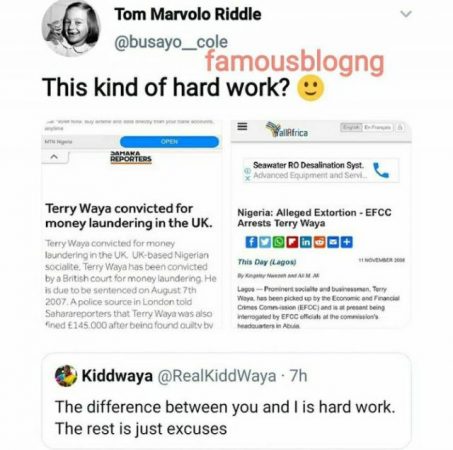Screen dimensions: 453x450
Task: Share article via Twitter icon
Action: pyautogui.click(x=265, y=242)
